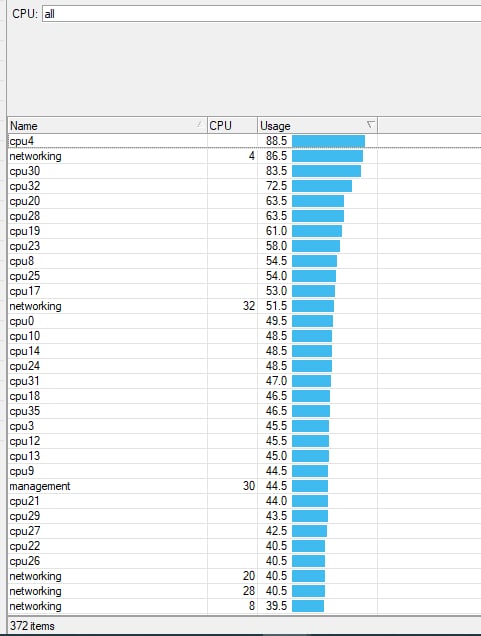Select the cpu24 row
This screenshot has height=636, width=481.
click(244, 366)
